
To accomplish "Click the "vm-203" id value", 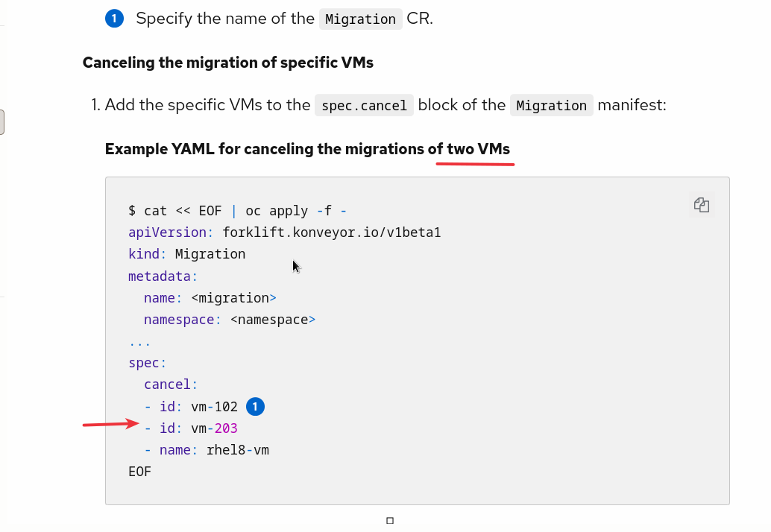I will pos(214,428).
